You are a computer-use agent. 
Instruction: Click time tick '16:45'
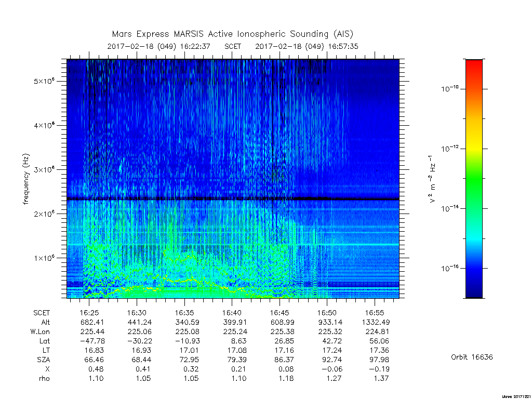[279, 313]
